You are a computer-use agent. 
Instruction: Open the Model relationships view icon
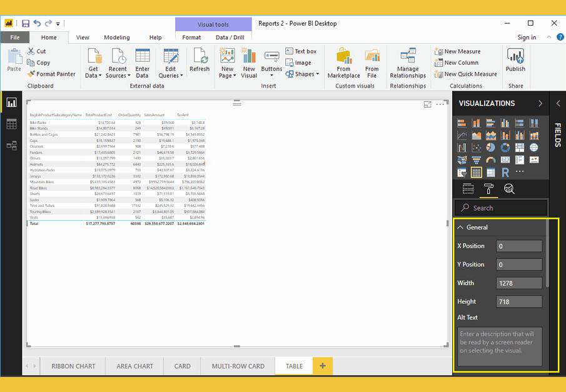11,146
